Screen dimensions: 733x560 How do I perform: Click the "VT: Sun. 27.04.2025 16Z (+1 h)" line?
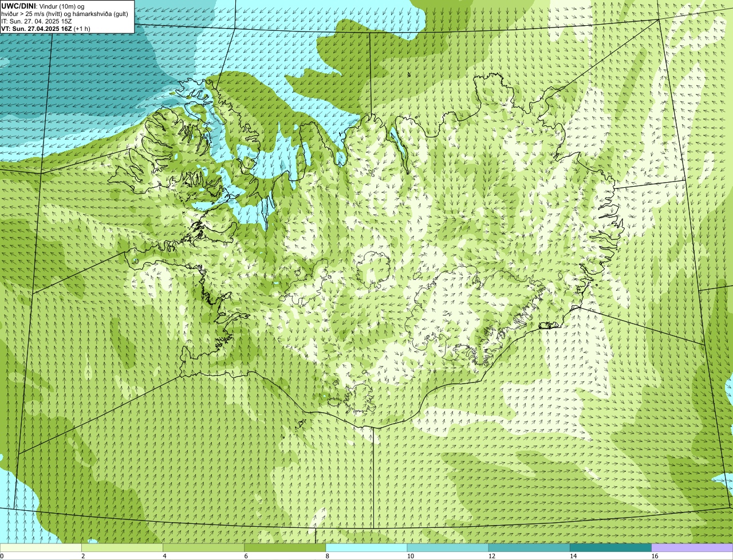click(x=46, y=29)
